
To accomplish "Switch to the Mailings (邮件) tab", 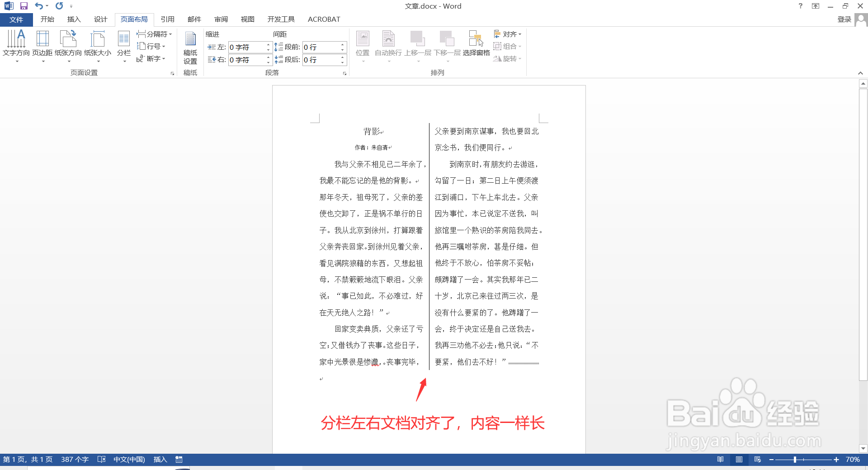I will click(x=194, y=19).
